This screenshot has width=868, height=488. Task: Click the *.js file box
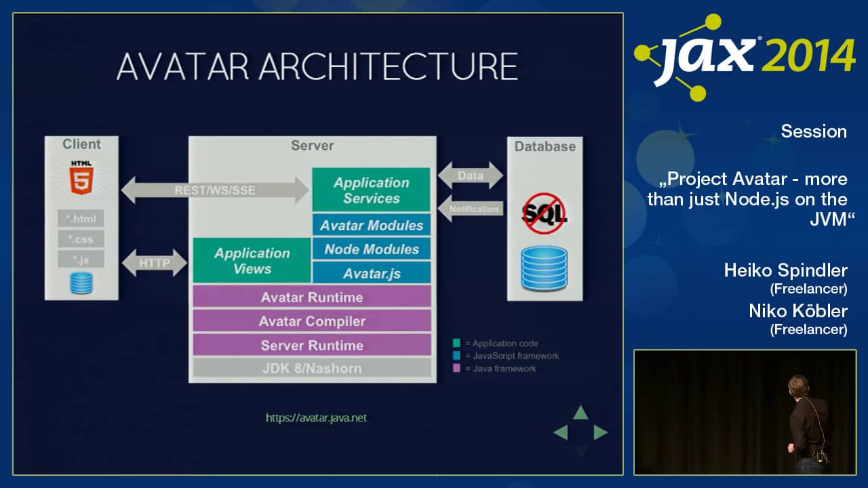click(x=81, y=259)
